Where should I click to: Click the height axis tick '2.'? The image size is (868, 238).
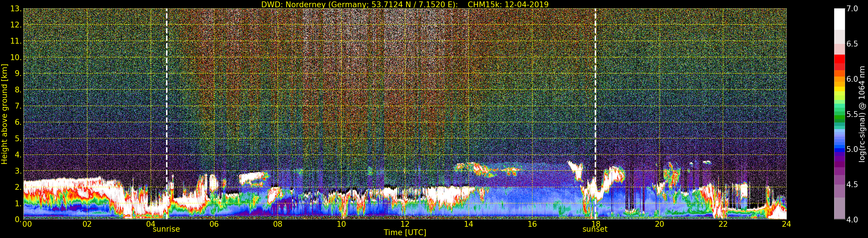[x=18, y=187]
